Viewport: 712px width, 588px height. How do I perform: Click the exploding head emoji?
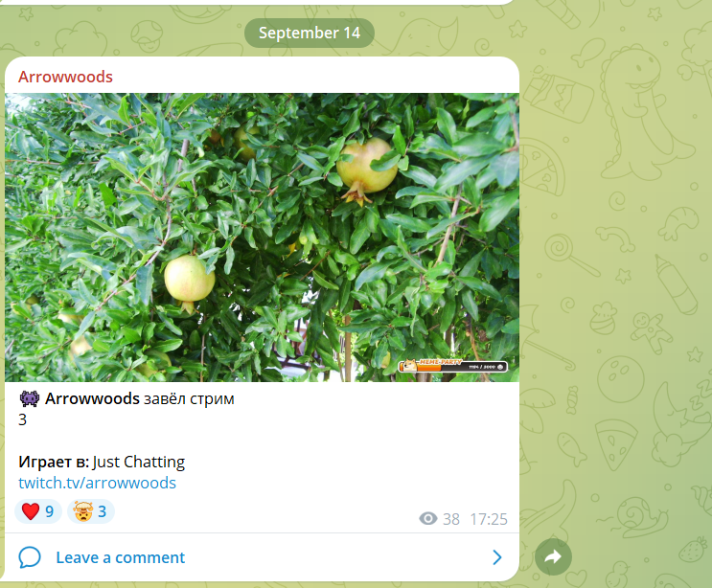83,511
